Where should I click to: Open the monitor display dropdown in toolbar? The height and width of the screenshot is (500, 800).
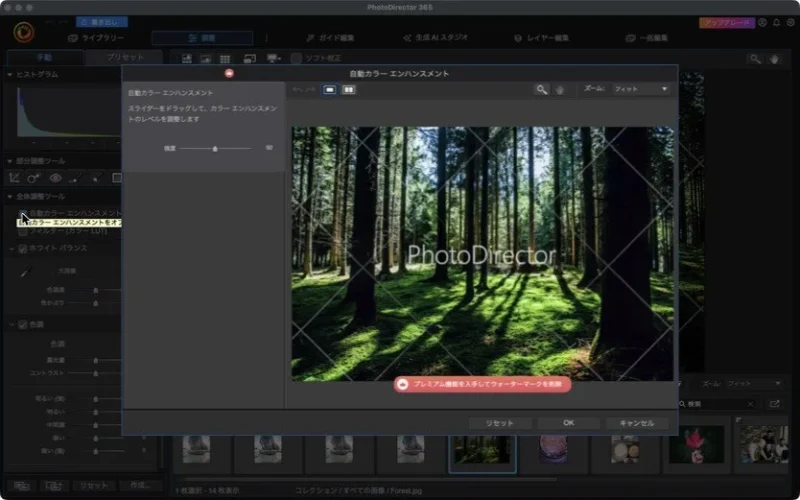(x=274, y=59)
